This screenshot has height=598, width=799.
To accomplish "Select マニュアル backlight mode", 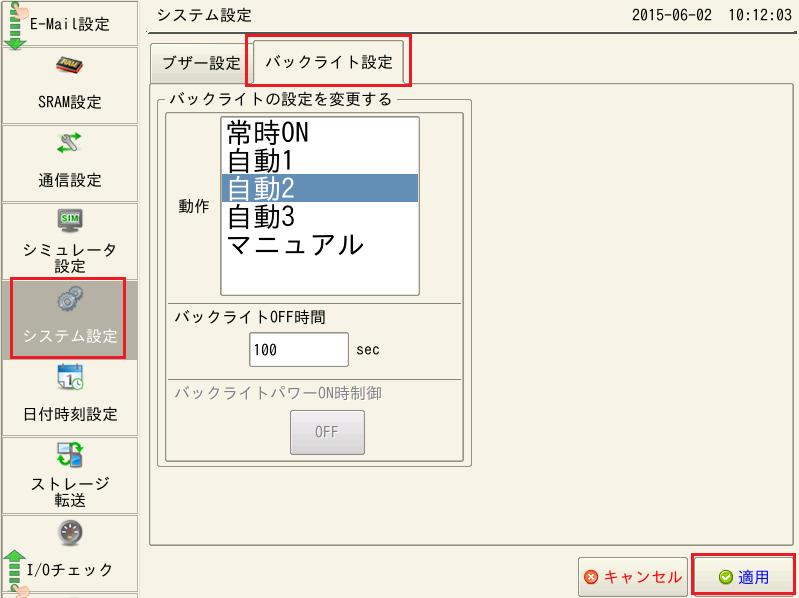I will [x=319, y=244].
